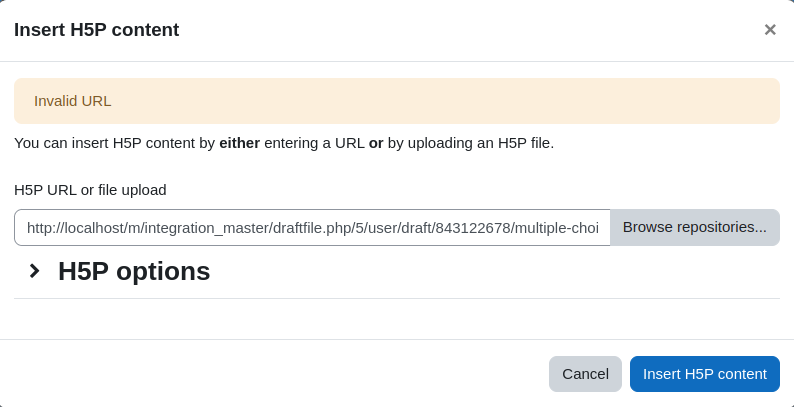This screenshot has width=794, height=407.
Task: Select the 'H5P URL or file upload' label
Action: (90, 190)
